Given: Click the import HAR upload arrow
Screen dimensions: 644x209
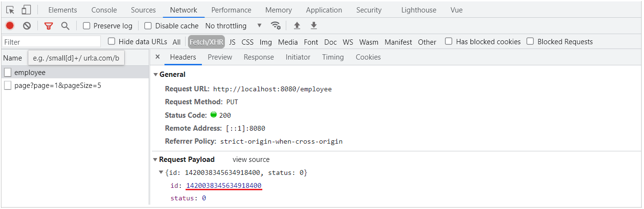Looking at the screenshot, I should point(297,26).
